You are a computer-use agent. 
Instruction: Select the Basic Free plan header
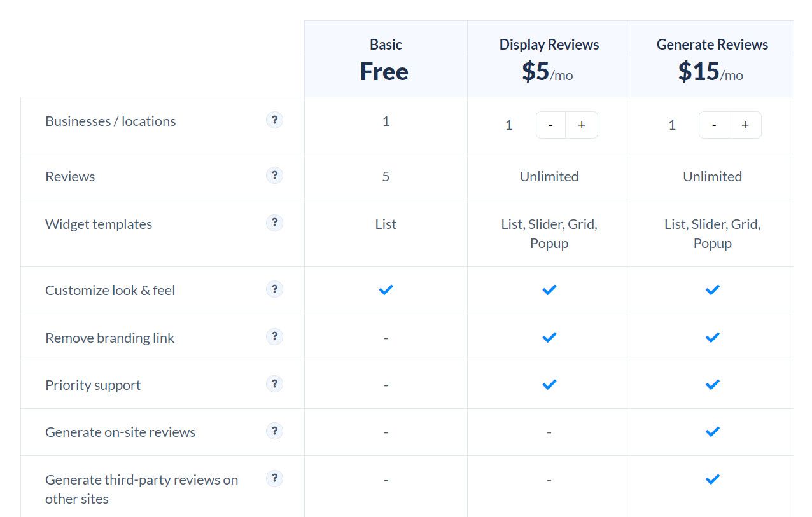point(386,59)
